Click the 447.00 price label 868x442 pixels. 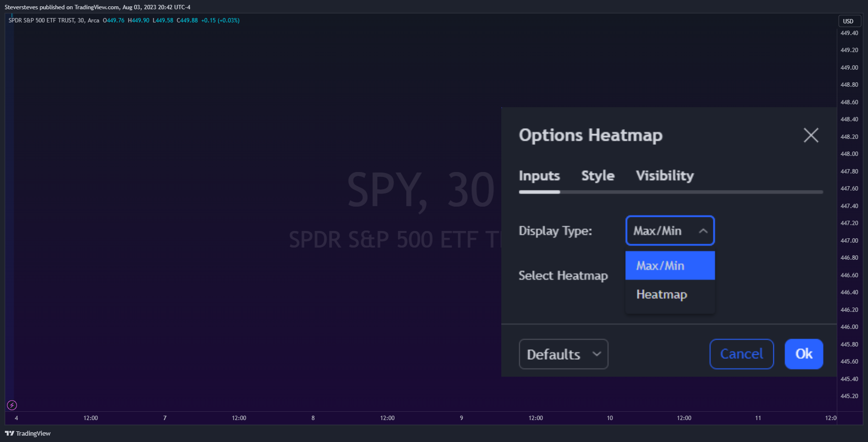pyautogui.click(x=849, y=241)
